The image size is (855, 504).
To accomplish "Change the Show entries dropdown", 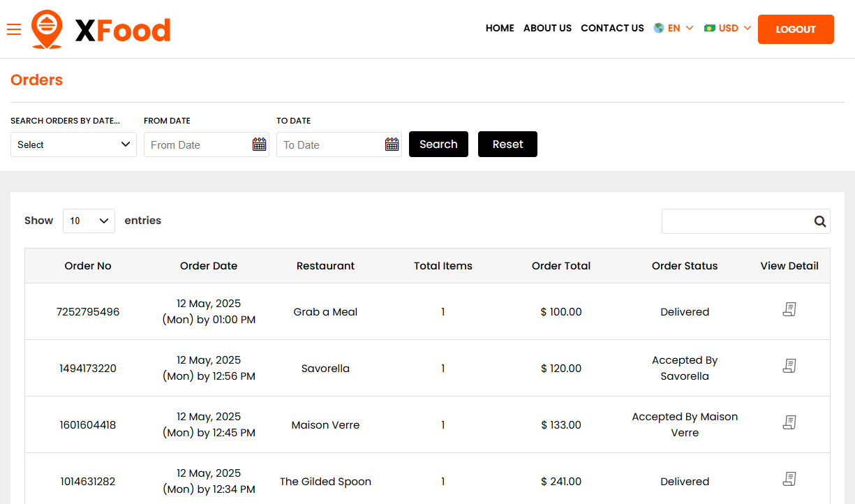I will 89,221.
